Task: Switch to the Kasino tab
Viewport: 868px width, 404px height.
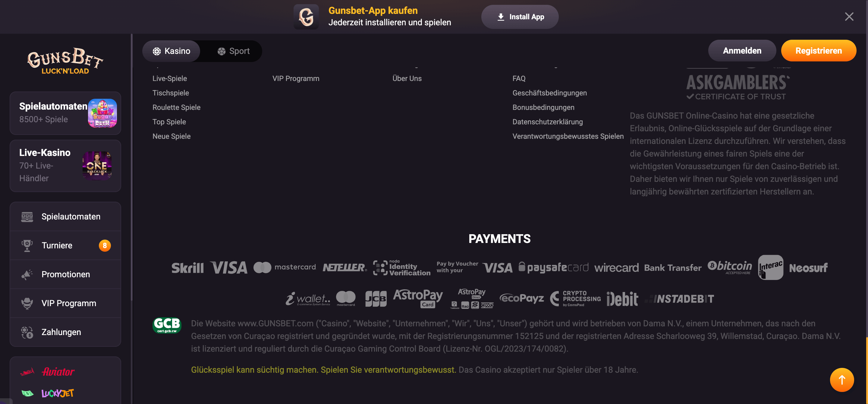Action: pyautogui.click(x=171, y=51)
